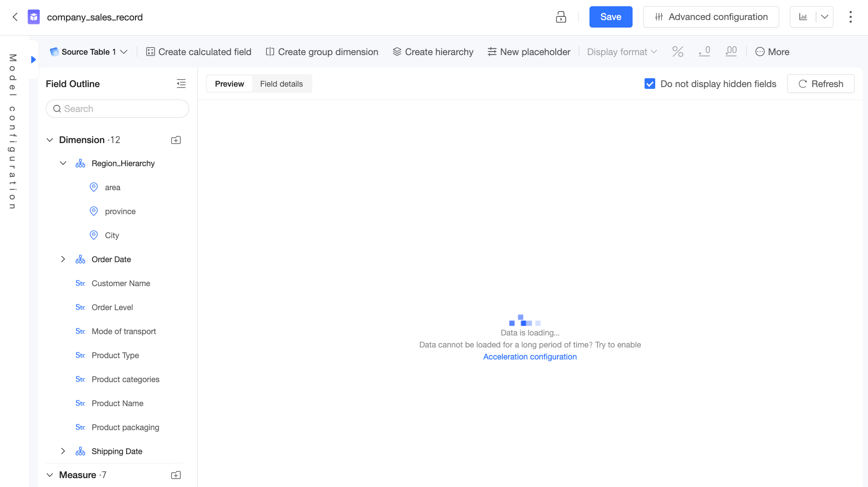This screenshot has width=868, height=487.
Task: Add folder to Dimension section
Action: point(176,140)
